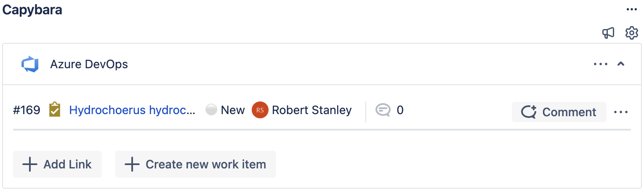Click the RS user avatar

[260, 110]
